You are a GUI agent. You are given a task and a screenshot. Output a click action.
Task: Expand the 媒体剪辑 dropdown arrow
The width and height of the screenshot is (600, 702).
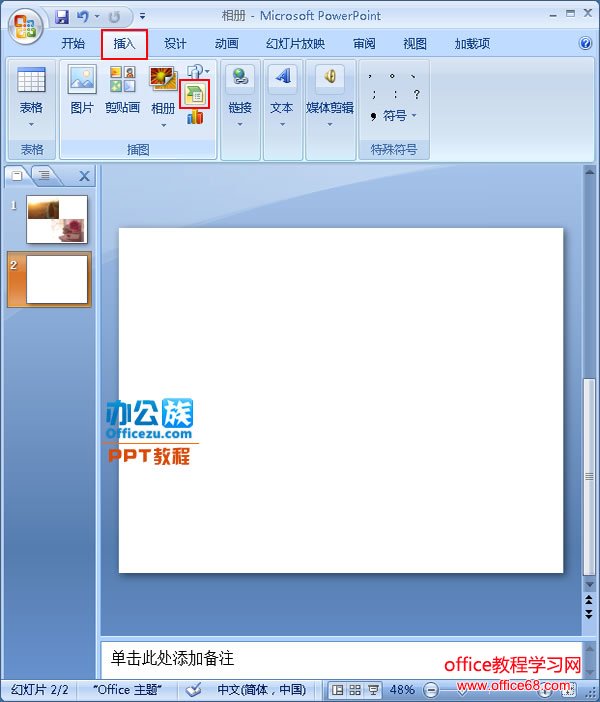[x=330, y=124]
